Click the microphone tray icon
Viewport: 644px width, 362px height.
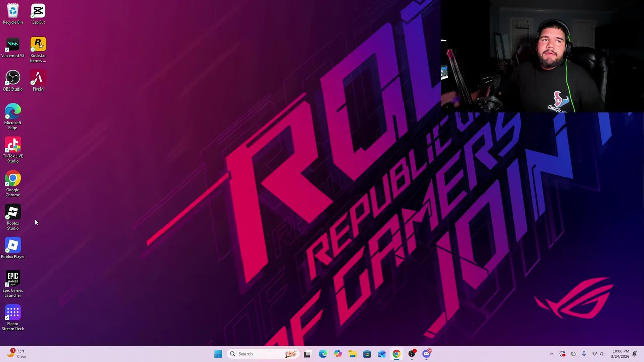click(x=584, y=354)
